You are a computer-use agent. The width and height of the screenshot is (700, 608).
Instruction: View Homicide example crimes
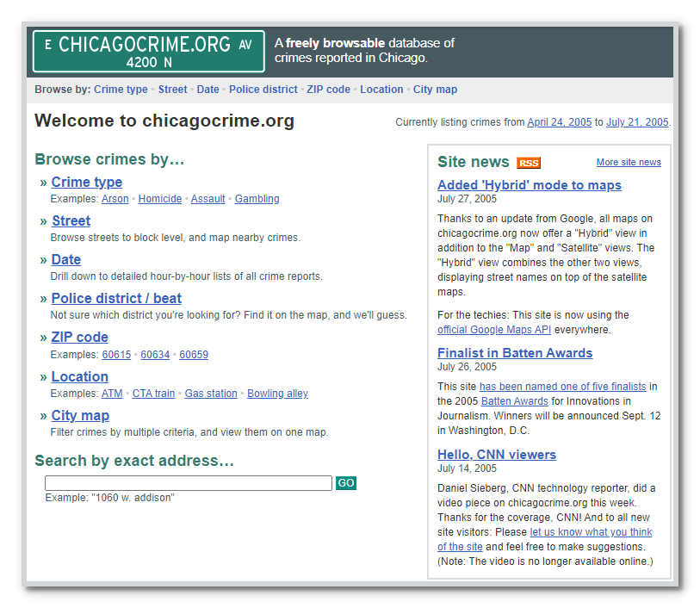tap(160, 199)
